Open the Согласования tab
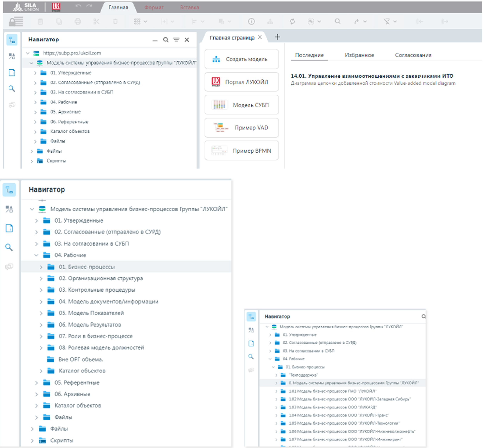 point(413,55)
